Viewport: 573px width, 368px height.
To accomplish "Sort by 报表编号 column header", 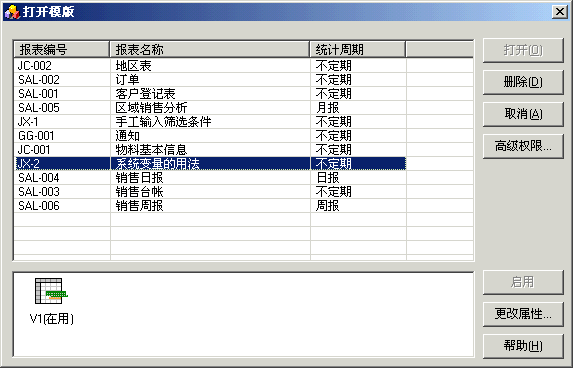I will (61, 49).
